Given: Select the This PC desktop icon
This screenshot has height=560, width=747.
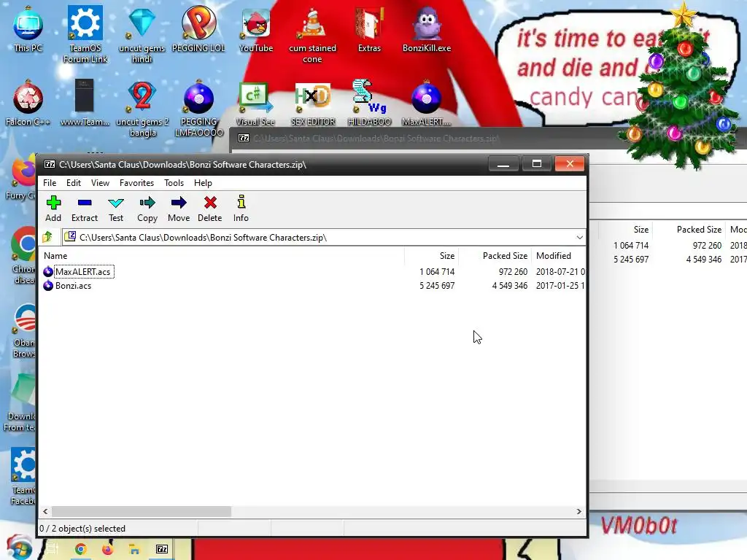Looking at the screenshot, I should click(28, 29).
